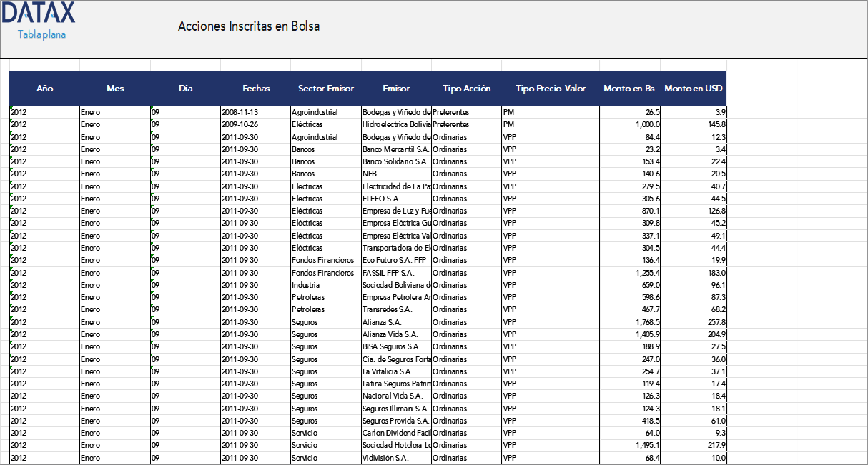
Task: Select the Dia column header
Action: [x=185, y=89]
